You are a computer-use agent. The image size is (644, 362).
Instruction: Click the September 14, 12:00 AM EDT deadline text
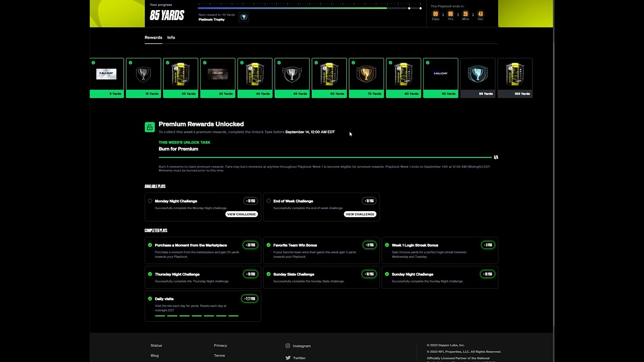tap(310, 132)
